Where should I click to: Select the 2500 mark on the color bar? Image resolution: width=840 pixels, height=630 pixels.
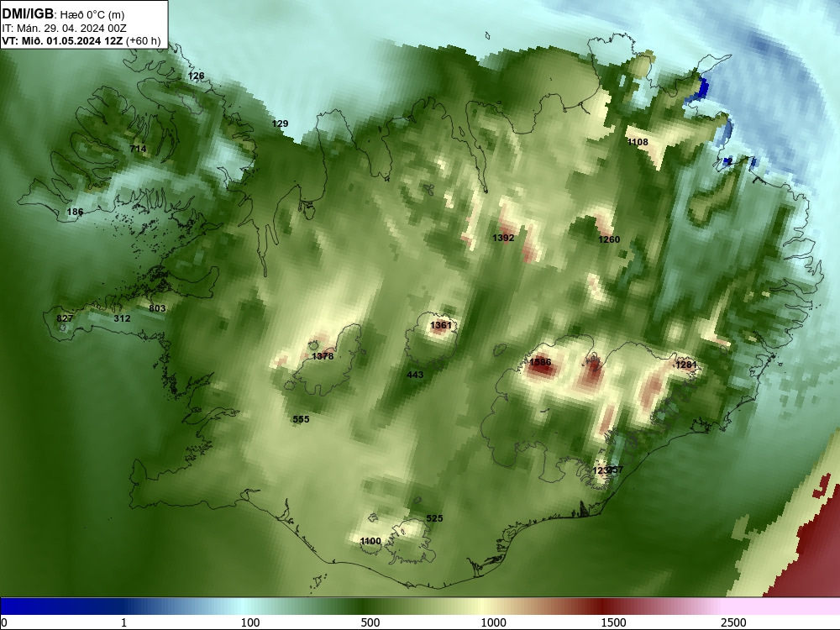point(733,622)
